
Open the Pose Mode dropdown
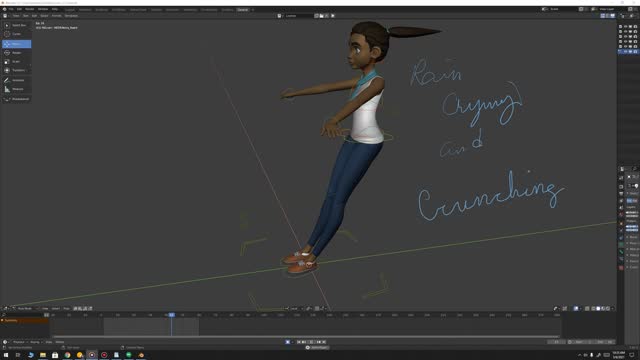(25, 309)
